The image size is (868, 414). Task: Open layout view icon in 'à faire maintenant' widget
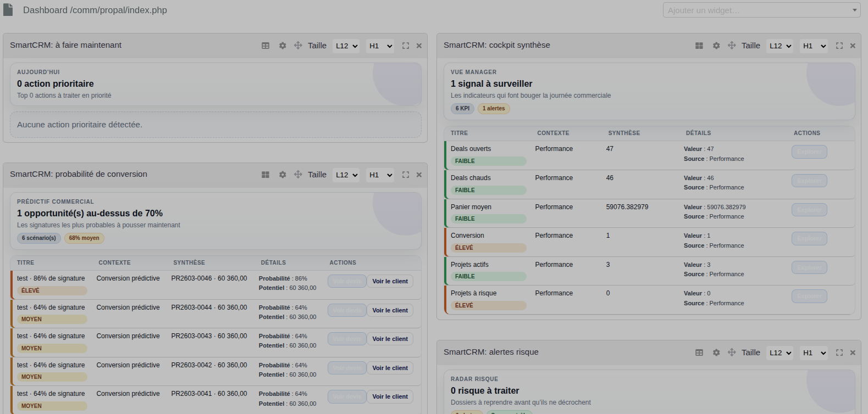coord(266,46)
